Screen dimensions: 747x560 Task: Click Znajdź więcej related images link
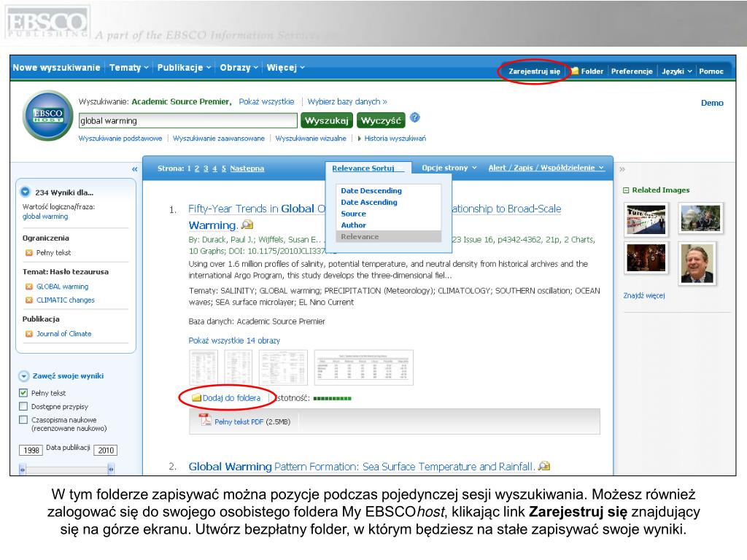tap(643, 296)
